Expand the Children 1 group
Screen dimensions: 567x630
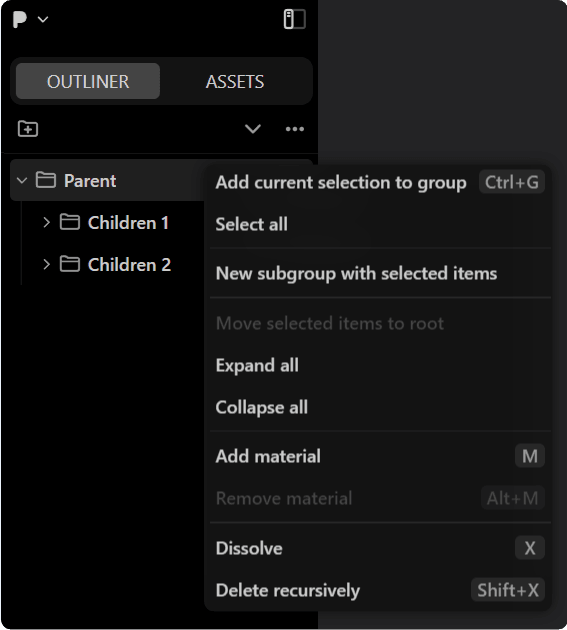[x=46, y=222]
